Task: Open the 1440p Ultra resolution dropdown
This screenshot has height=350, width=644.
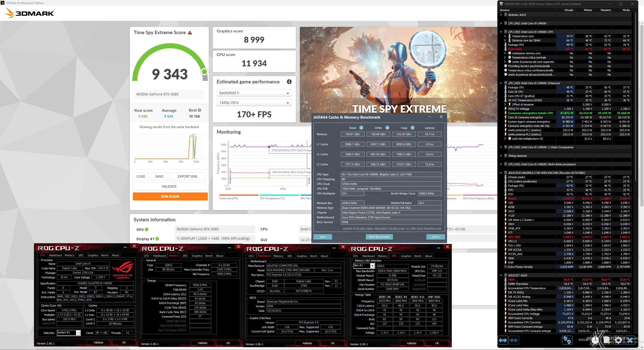Action: (254, 103)
